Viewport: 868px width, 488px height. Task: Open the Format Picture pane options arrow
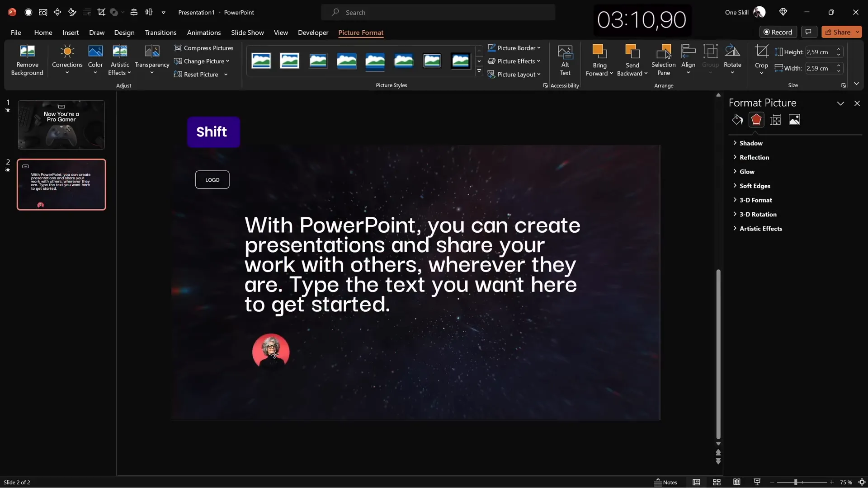pos(840,103)
